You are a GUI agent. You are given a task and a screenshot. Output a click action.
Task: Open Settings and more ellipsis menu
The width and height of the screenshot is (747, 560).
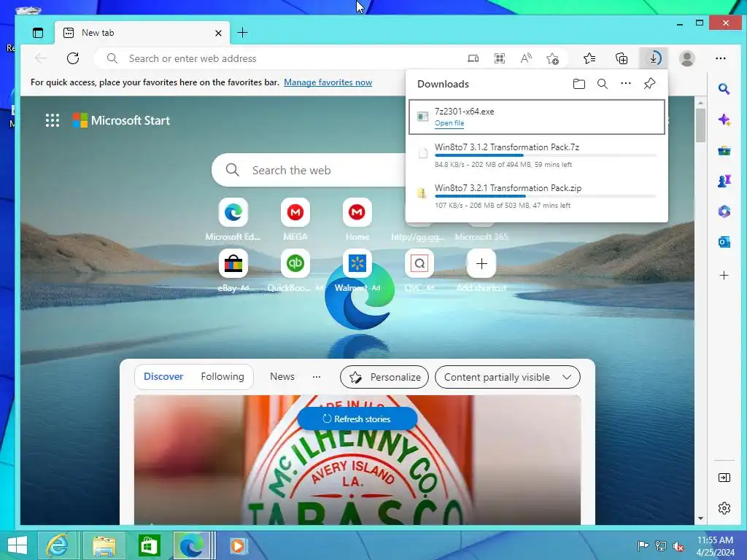[721, 58]
